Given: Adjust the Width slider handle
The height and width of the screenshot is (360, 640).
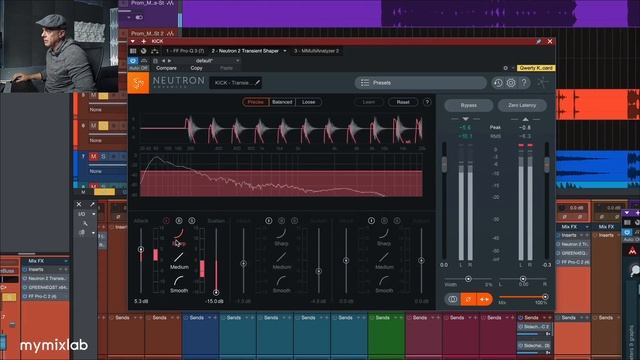Looking at the screenshot, I should pyautogui.click(x=468, y=279).
